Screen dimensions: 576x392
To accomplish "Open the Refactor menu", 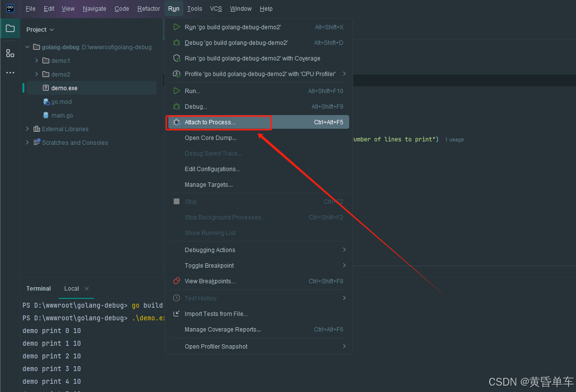I will point(149,8).
